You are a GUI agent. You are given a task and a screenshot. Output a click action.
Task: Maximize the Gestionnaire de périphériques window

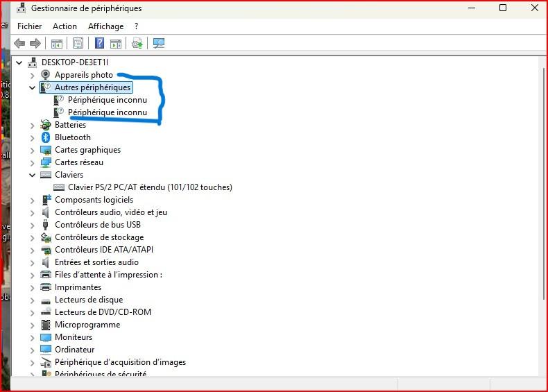coord(503,8)
